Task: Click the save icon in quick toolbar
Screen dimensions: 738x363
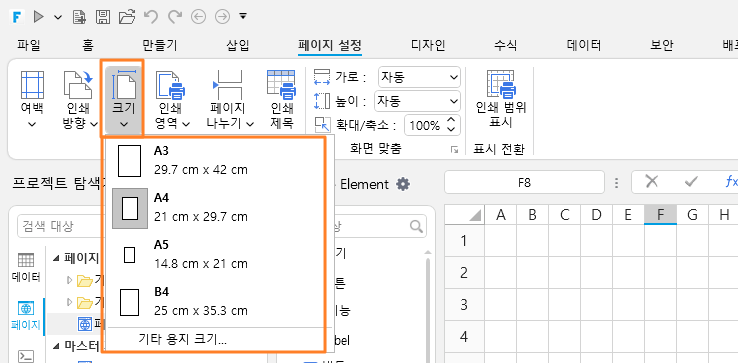Action: [102, 17]
